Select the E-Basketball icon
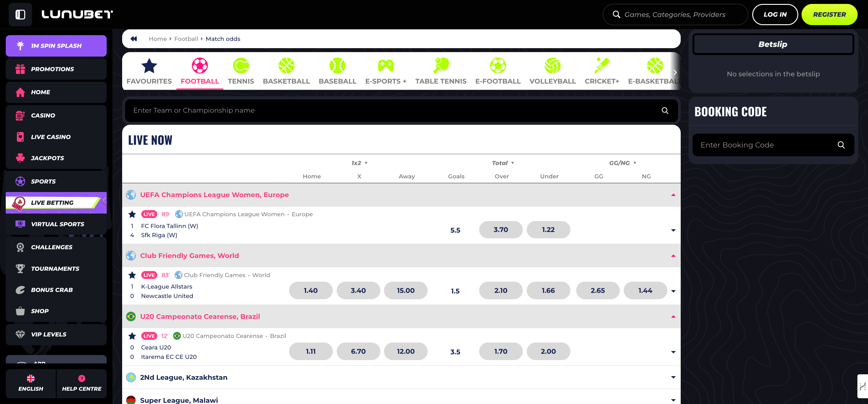Viewport: 868px width, 404px height. pyautogui.click(x=655, y=66)
